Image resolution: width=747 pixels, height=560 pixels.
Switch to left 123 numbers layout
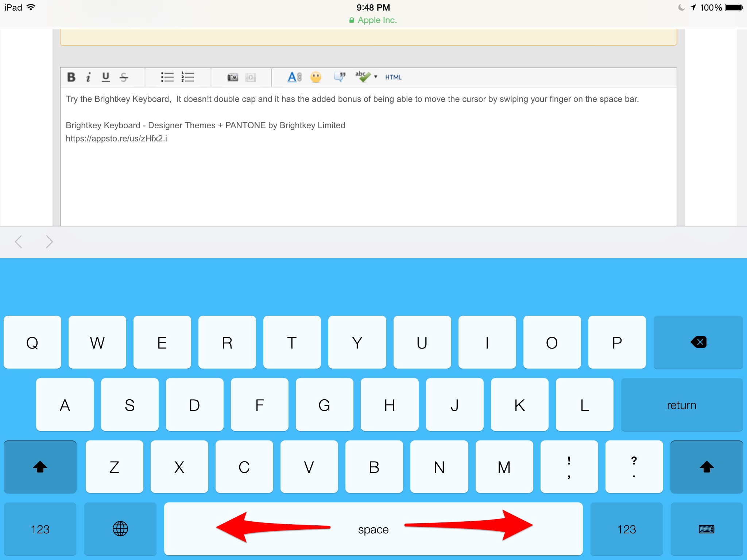point(40,529)
